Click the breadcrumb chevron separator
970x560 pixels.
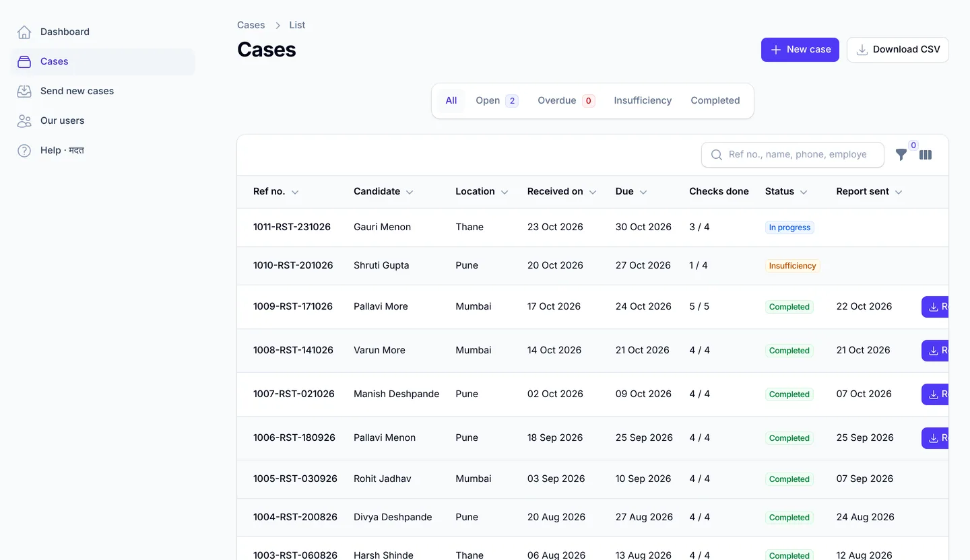coord(278,26)
